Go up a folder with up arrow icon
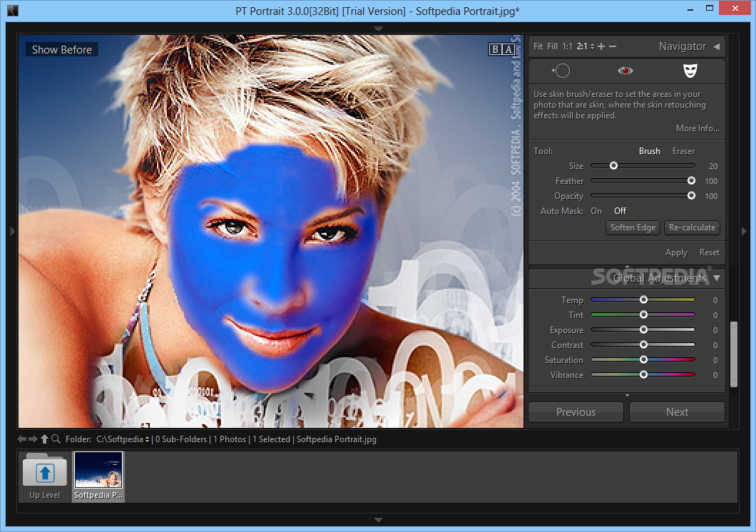The image size is (756, 532). pos(44,439)
